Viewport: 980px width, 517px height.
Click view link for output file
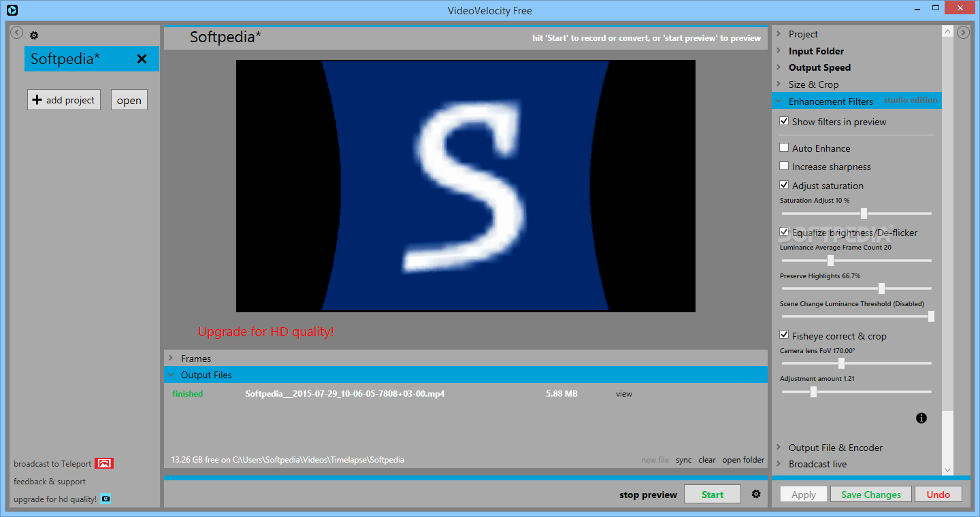tap(624, 393)
